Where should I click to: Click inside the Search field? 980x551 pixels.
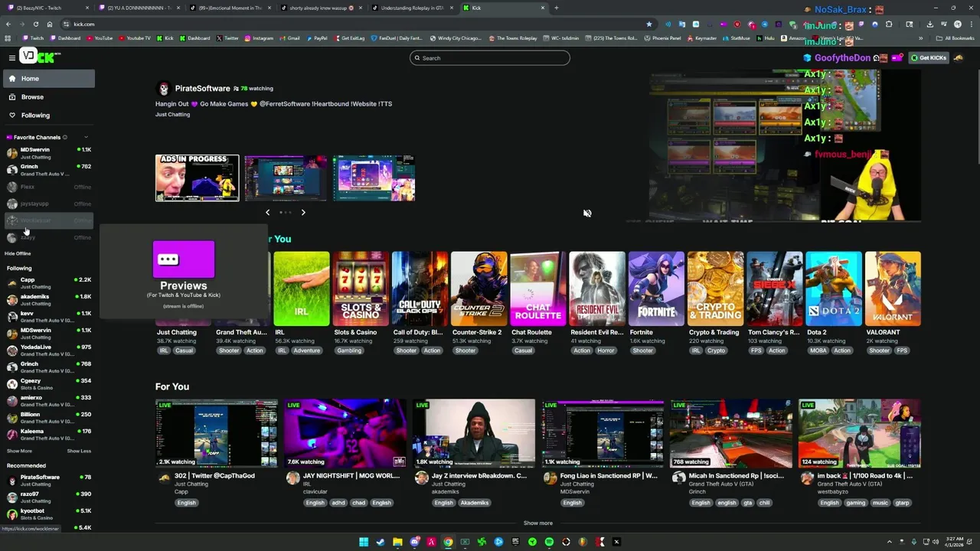[x=490, y=58]
